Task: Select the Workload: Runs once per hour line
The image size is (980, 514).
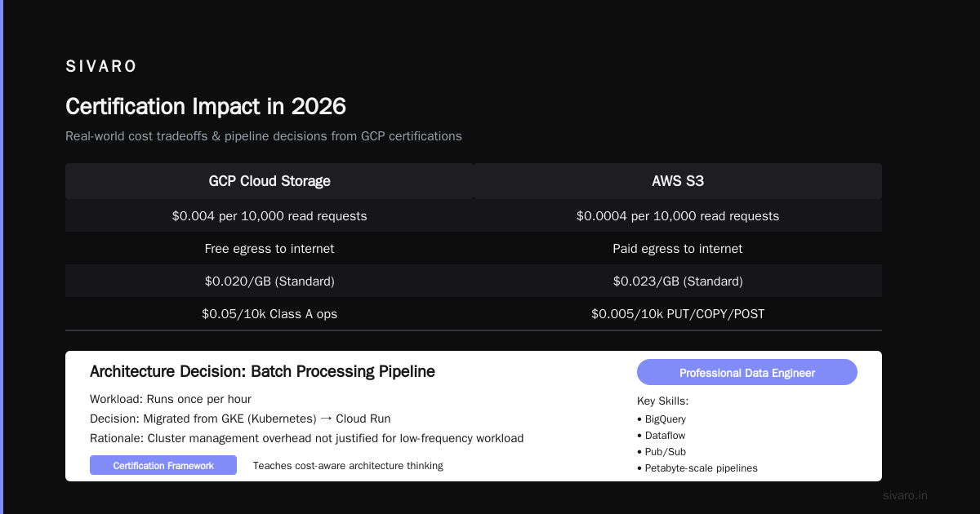Action: click(x=171, y=400)
